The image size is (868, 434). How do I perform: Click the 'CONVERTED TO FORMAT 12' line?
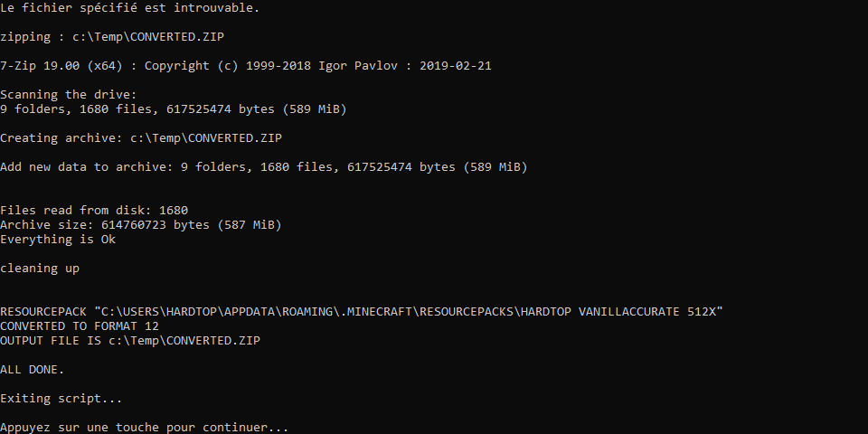coord(80,326)
